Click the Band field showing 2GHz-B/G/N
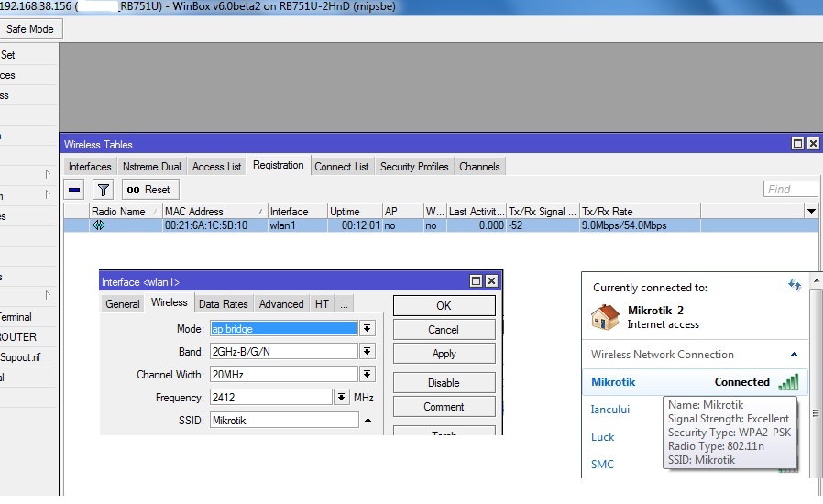This screenshot has height=504, width=823. coord(284,351)
